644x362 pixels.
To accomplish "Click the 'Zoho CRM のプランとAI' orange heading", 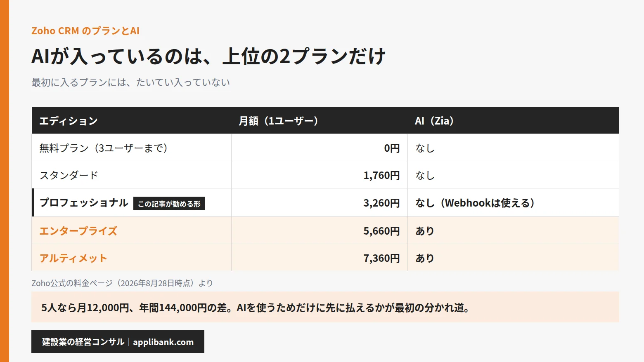I will (85, 31).
